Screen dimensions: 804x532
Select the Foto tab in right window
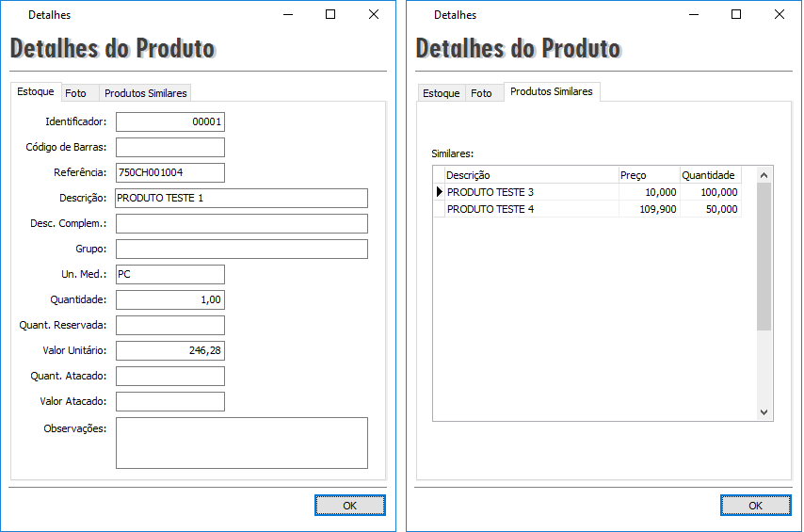click(481, 93)
